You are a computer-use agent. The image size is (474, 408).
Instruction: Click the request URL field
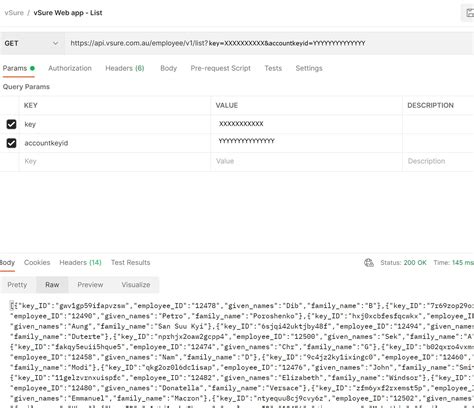[x=269, y=43]
